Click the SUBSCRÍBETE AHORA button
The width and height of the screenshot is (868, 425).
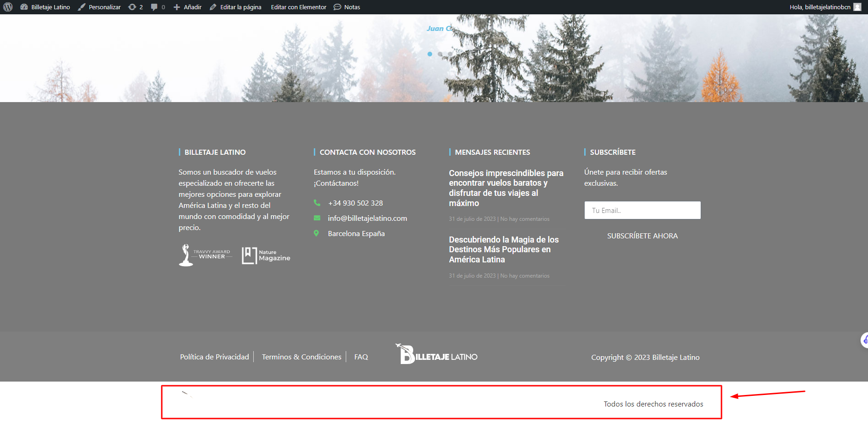642,236
